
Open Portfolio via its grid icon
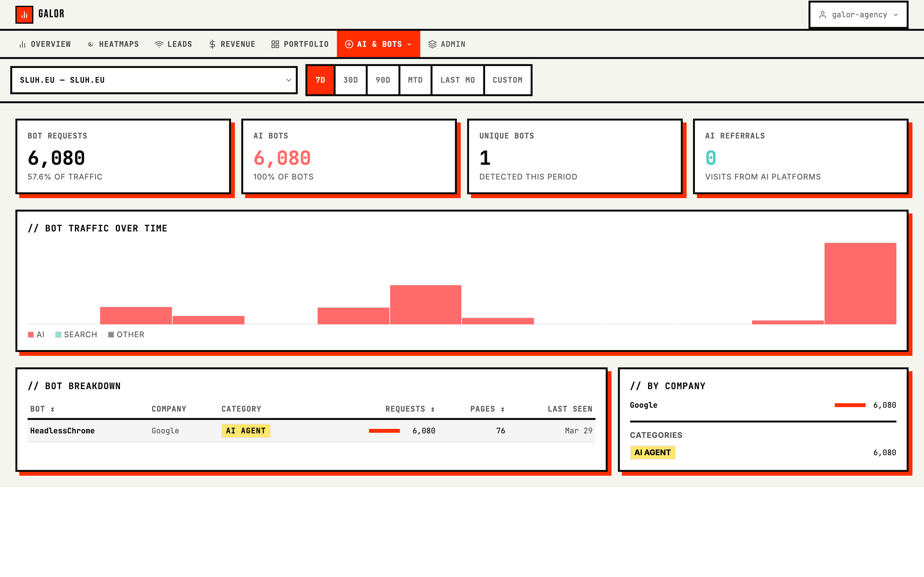tap(275, 44)
